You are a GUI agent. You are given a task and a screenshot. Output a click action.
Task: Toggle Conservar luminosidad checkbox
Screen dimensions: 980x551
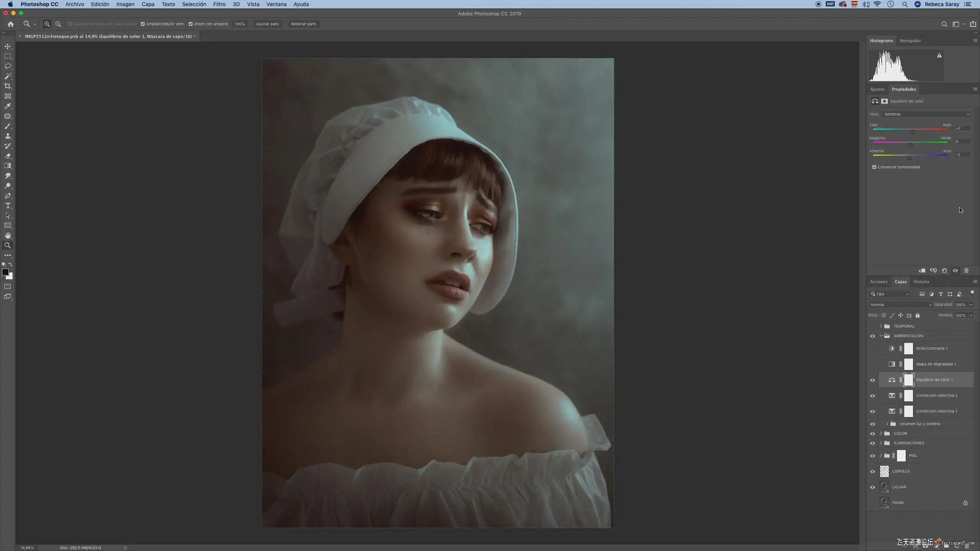point(874,167)
